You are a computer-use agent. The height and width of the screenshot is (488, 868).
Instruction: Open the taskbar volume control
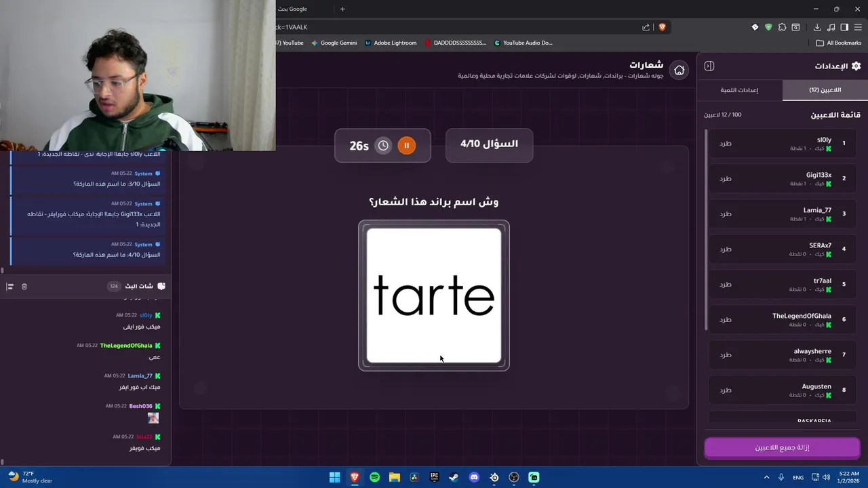tap(826, 477)
